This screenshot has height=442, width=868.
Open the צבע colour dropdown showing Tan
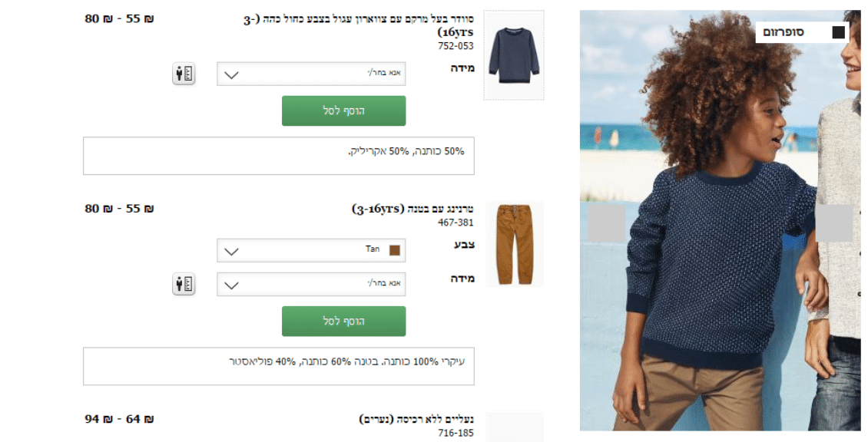(x=311, y=250)
